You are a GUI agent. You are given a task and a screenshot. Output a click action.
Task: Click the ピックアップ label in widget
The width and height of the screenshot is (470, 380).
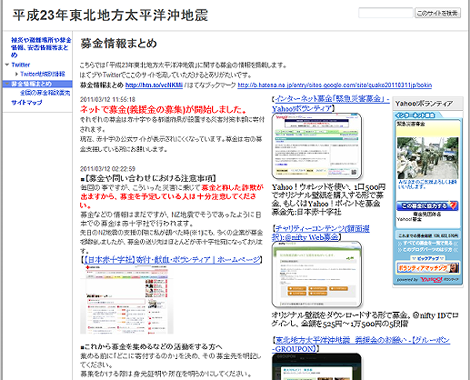tap(428, 258)
